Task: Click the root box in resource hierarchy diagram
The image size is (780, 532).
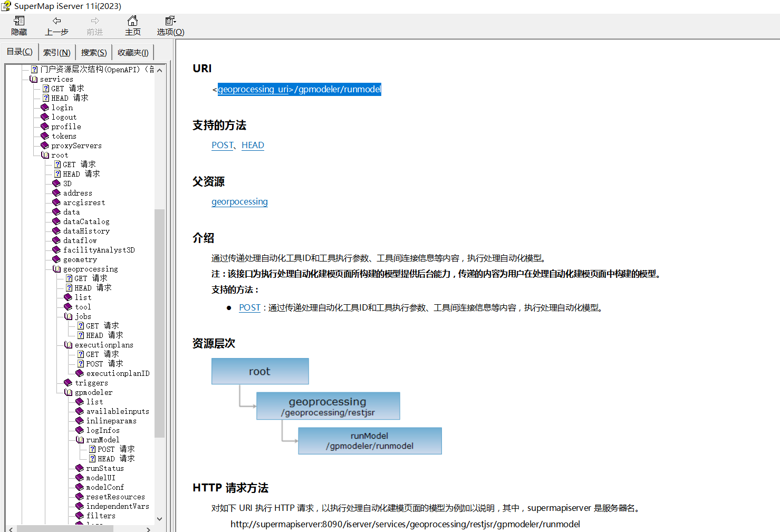Action: tap(260, 371)
